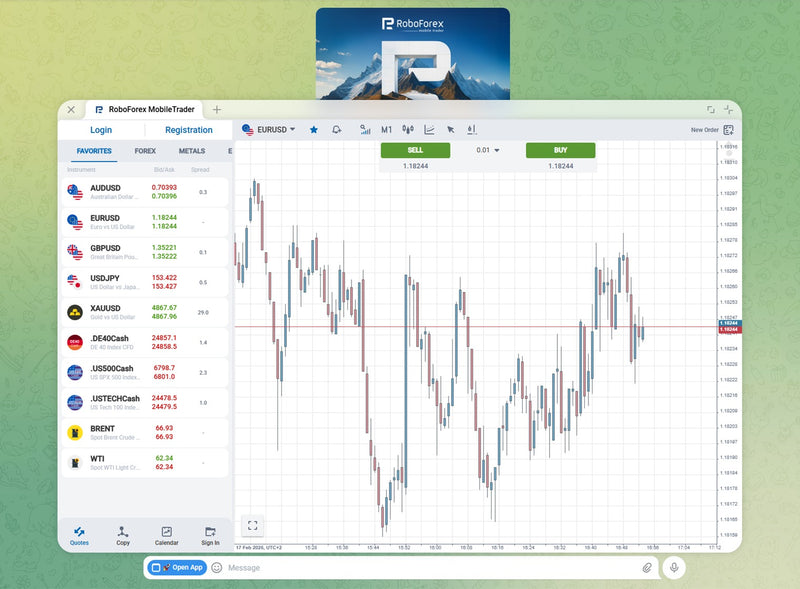Click the .US500Cash index icon
The image size is (800, 589).
coord(75,373)
